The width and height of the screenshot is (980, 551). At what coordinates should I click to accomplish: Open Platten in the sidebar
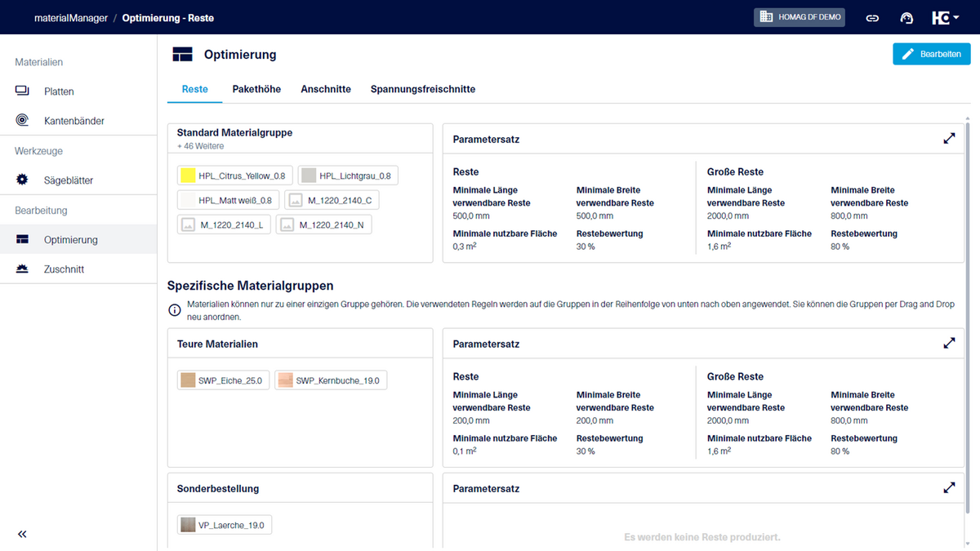pyautogui.click(x=59, y=91)
